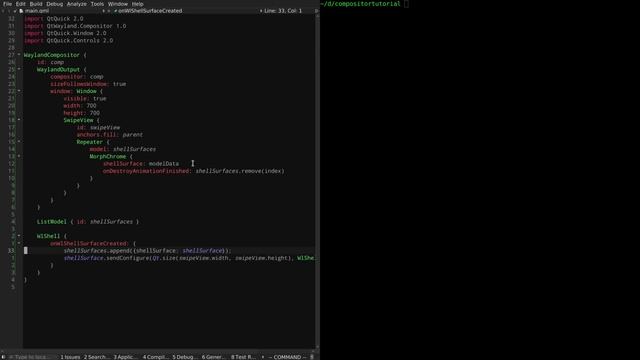640x360 pixels.
Task: Open the 3 Application Output pane
Action: [126, 357]
